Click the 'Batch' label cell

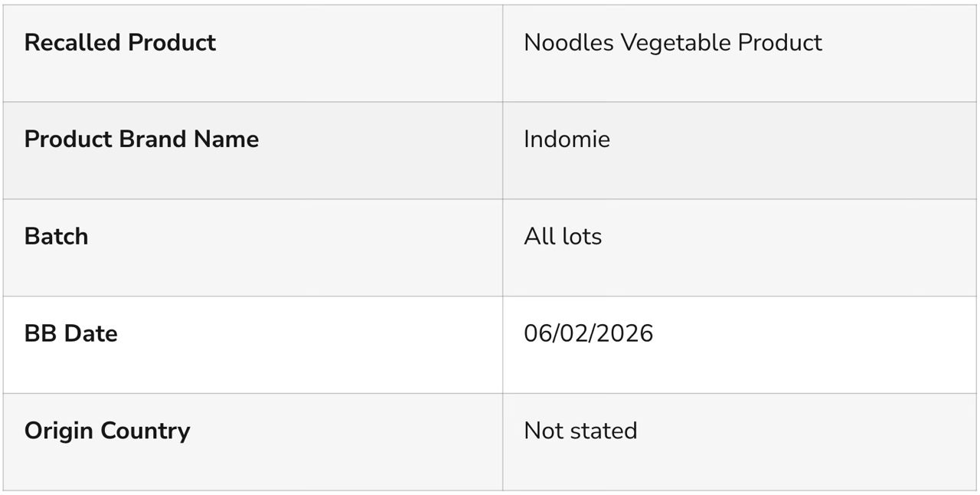point(56,237)
